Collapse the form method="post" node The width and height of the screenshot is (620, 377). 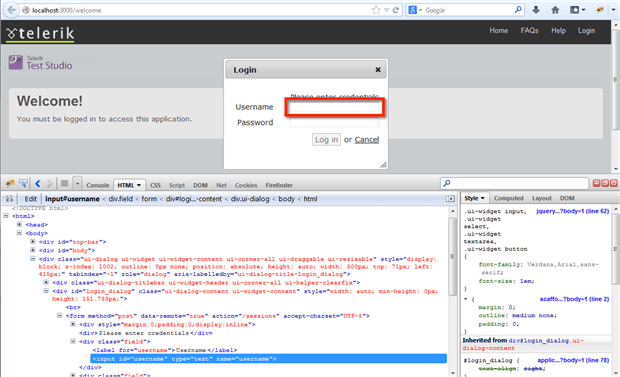[59, 316]
